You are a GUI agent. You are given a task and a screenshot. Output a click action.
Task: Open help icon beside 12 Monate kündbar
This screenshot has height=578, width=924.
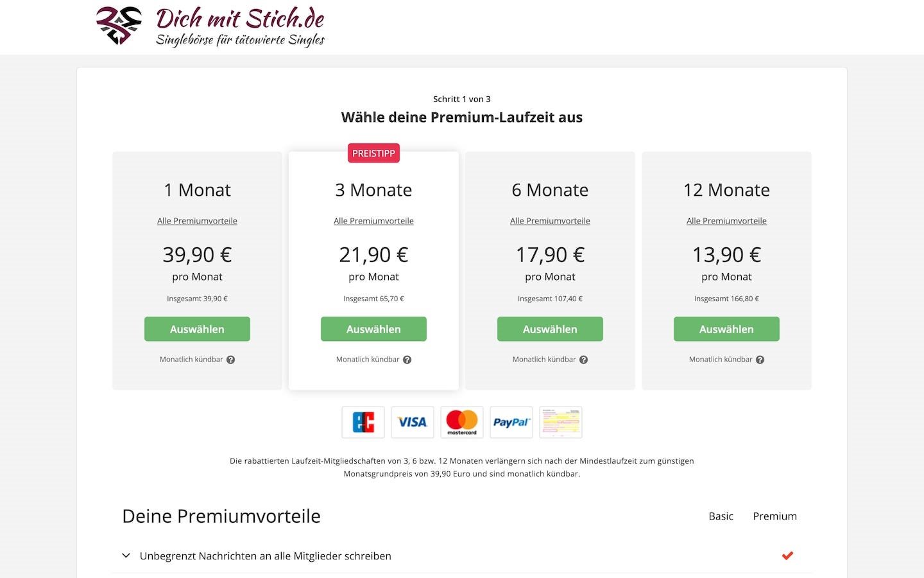click(x=760, y=360)
